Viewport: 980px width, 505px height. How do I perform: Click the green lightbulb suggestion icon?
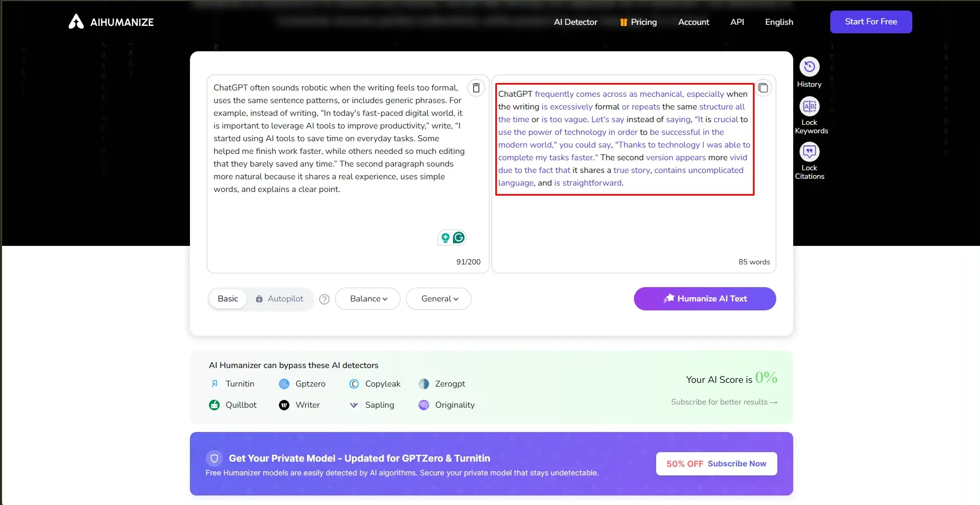[x=446, y=237]
